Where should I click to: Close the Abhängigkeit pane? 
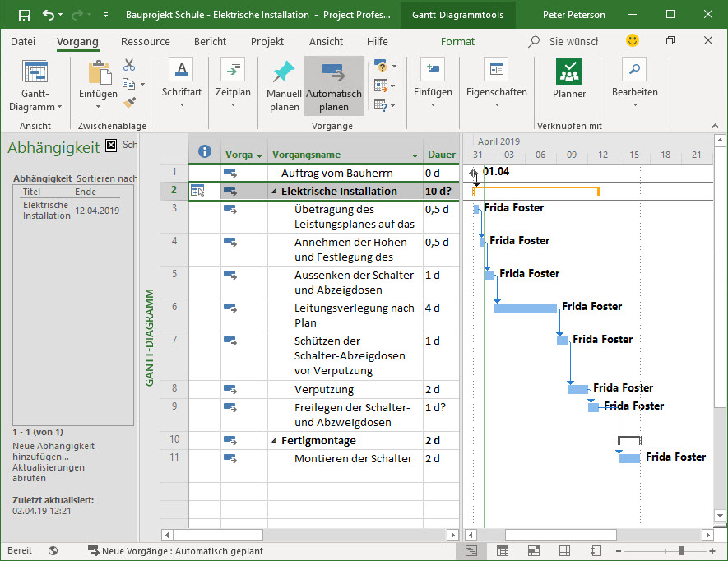(x=111, y=146)
